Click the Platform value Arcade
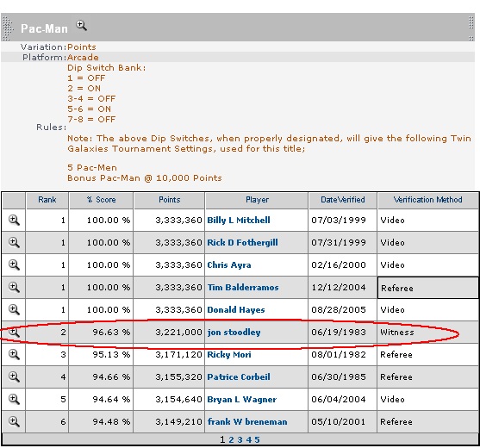Viewport: 480px width, 448px height. 83,57
